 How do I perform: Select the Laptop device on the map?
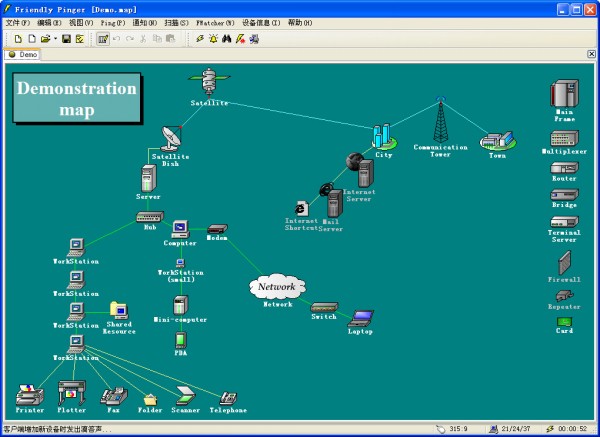tap(361, 319)
